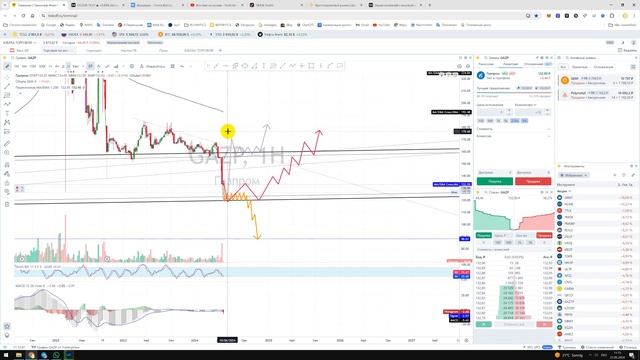Show Лимитные tab in active orders widget

point(579,67)
